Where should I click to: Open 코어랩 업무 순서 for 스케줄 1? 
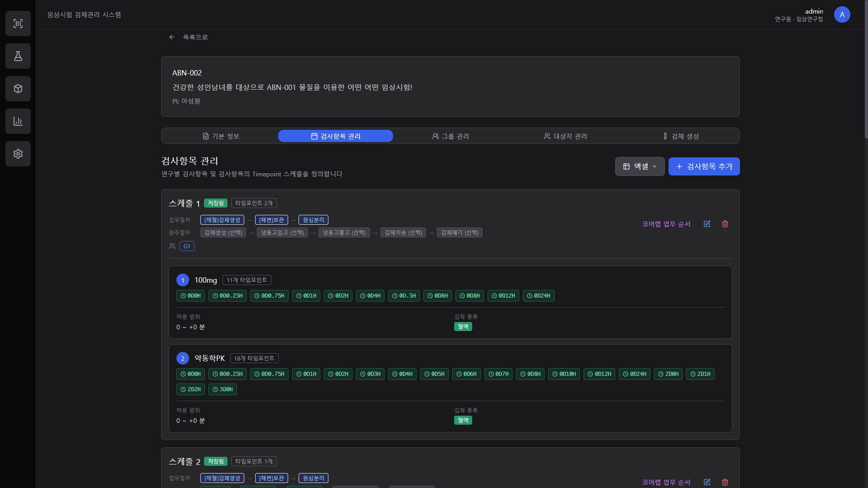coord(666,224)
